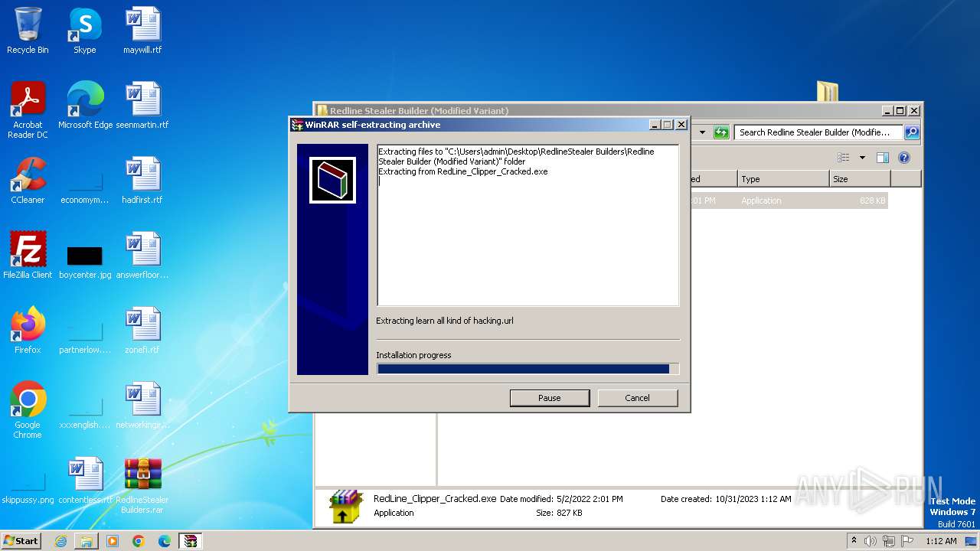Open Windows Explorer from the taskbar
This screenshot has height=551, width=980.
point(87,541)
